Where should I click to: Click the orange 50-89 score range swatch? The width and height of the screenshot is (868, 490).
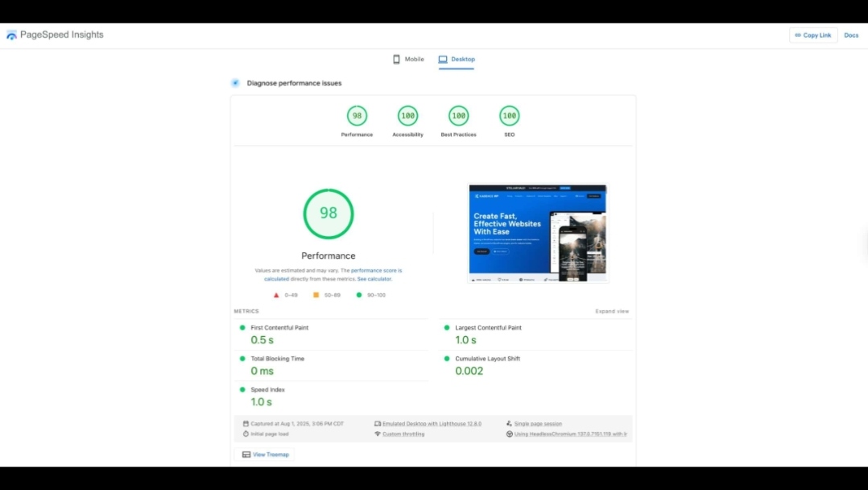316,295
